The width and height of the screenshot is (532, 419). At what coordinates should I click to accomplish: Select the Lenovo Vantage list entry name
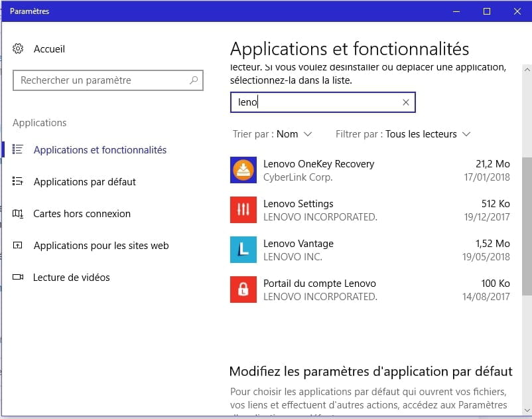point(298,244)
